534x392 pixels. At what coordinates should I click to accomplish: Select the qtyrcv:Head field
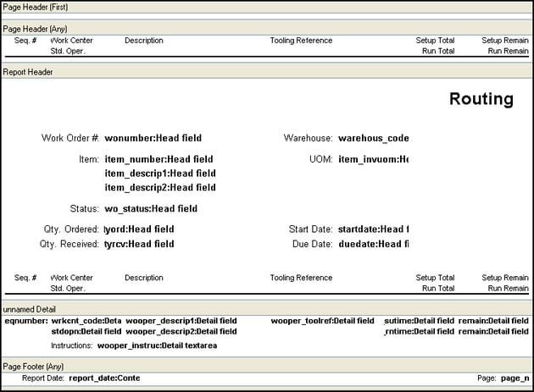click(x=139, y=244)
